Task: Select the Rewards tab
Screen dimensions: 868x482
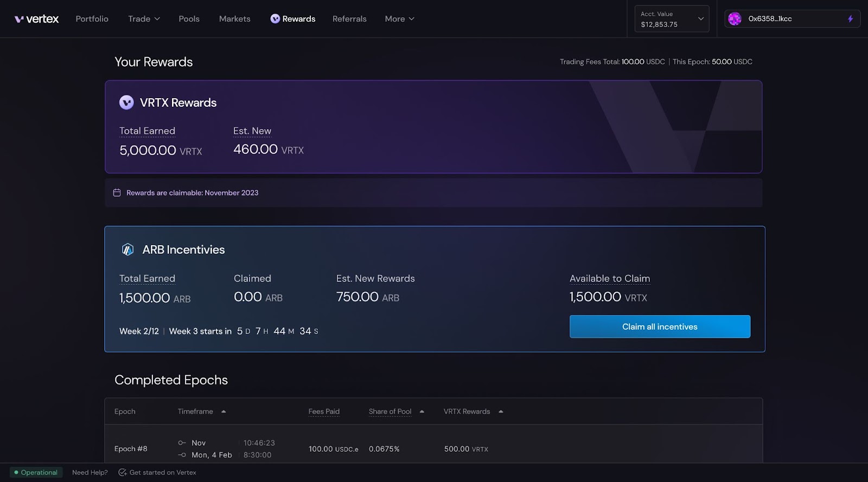Action: click(292, 19)
